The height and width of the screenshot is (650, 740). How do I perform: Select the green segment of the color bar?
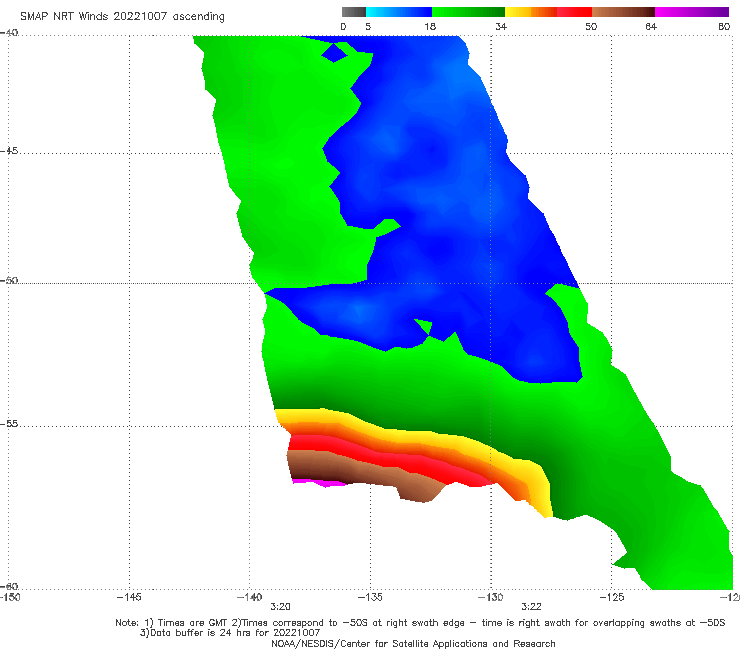(468, 12)
